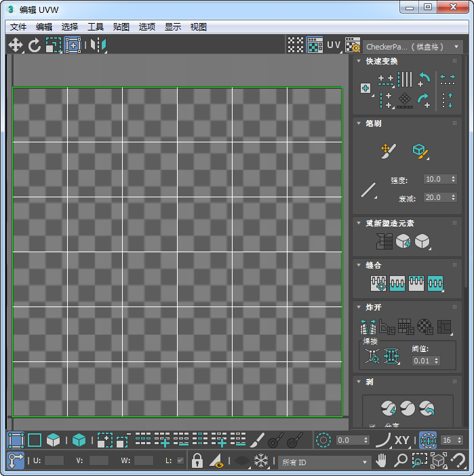Select the Relax brush with cube
474x476 pixels.
pyautogui.click(x=420, y=151)
